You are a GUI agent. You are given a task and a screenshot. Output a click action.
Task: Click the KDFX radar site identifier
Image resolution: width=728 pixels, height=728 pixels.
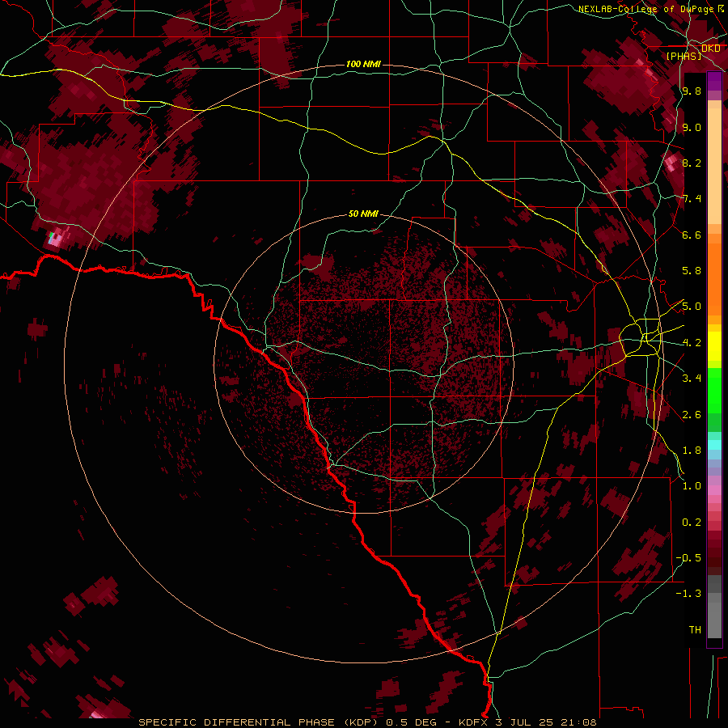tap(475, 722)
